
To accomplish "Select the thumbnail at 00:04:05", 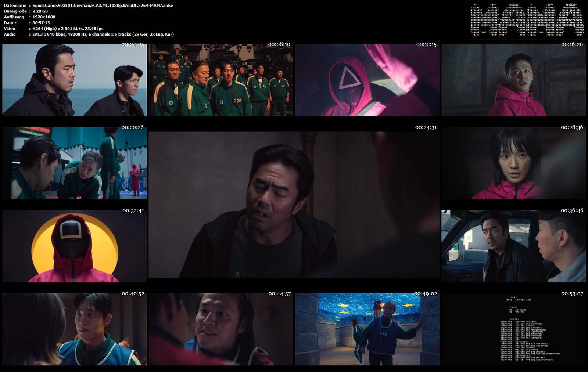I will coord(74,80).
